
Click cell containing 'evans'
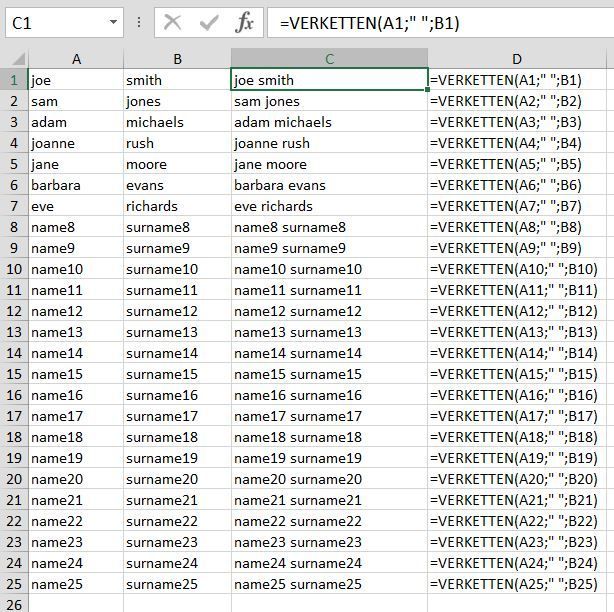tap(177, 185)
